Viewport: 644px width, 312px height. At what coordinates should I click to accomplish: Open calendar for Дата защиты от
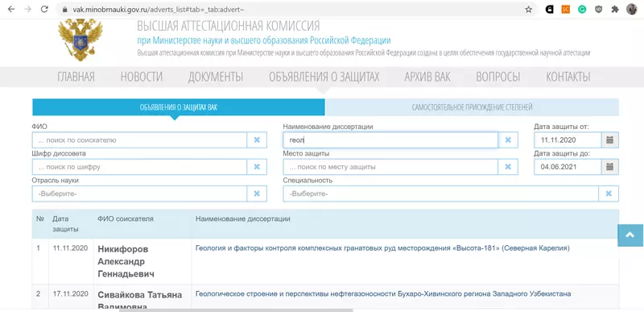(610, 140)
